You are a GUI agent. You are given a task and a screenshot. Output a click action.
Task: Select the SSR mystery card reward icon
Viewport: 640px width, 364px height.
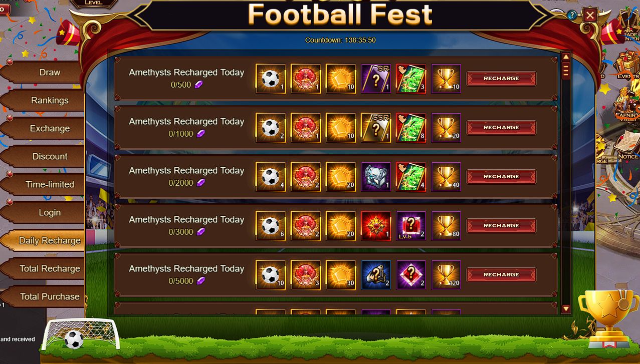pos(376,128)
